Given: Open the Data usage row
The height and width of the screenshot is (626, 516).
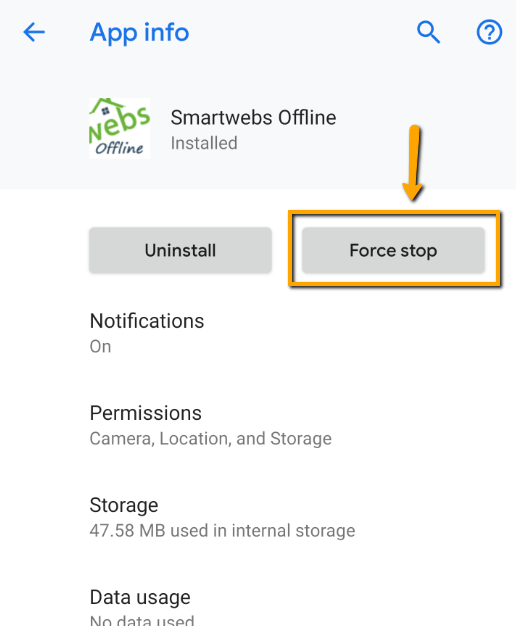Looking at the screenshot, I should pyautogui.click(x=258, y=606).
